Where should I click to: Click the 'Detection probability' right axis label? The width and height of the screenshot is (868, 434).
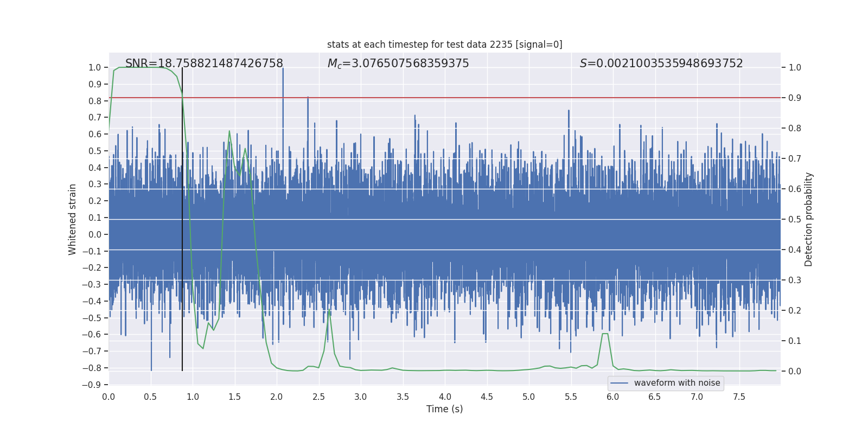click(808, 219)
